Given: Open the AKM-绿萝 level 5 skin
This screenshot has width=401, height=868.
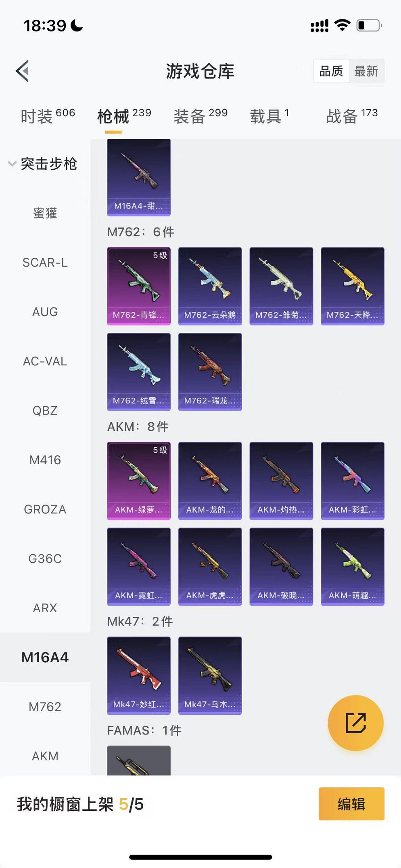Looking at the screenshot, I should (139, 481).
